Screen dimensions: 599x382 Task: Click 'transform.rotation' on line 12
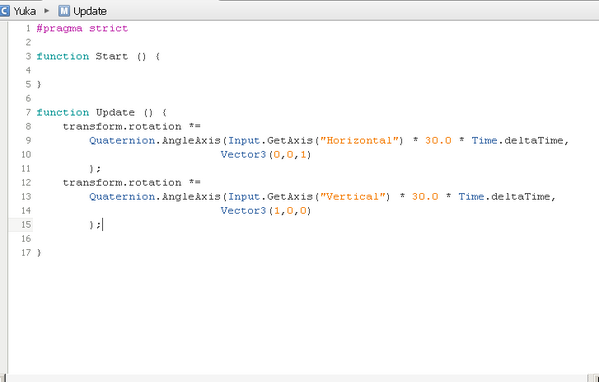(122, 183)
